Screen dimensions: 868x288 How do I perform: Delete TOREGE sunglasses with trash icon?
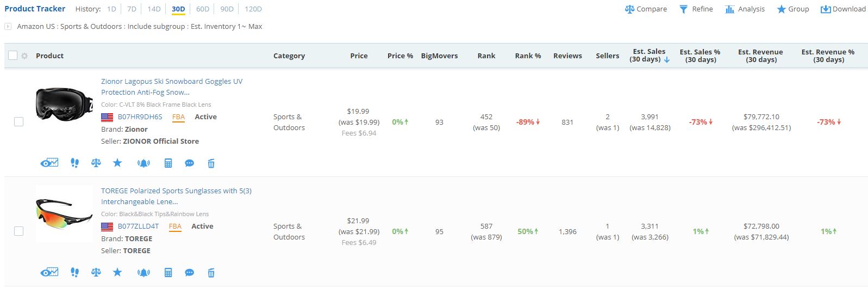tap(211, 273)
